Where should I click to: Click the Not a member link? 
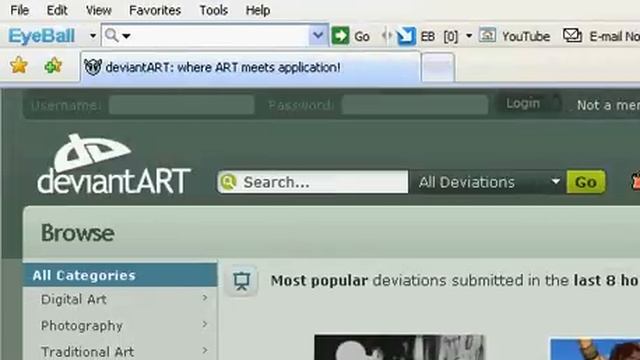click(x=608, y=105)
